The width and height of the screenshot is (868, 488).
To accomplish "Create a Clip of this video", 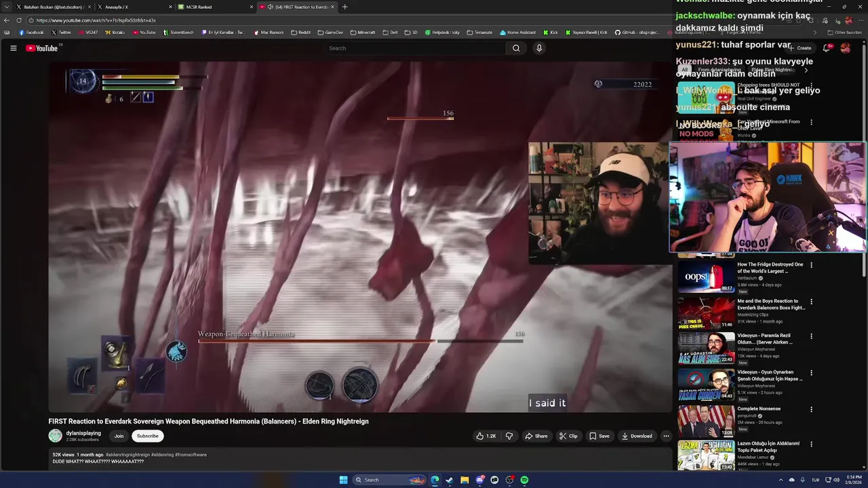I will point(568,436).
